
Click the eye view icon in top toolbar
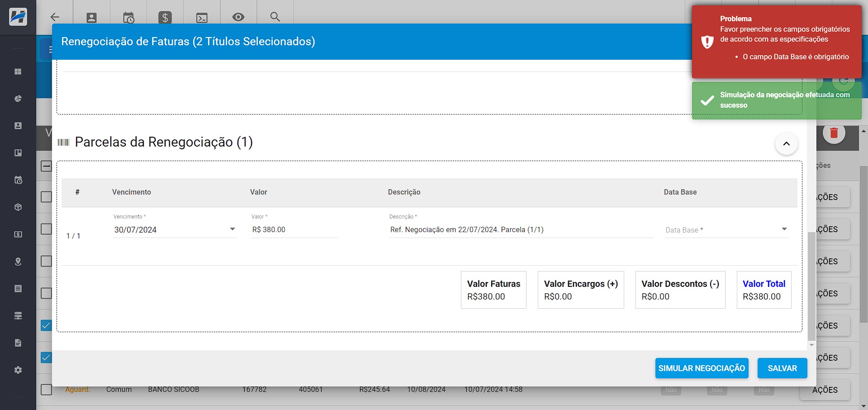[238, 17]
